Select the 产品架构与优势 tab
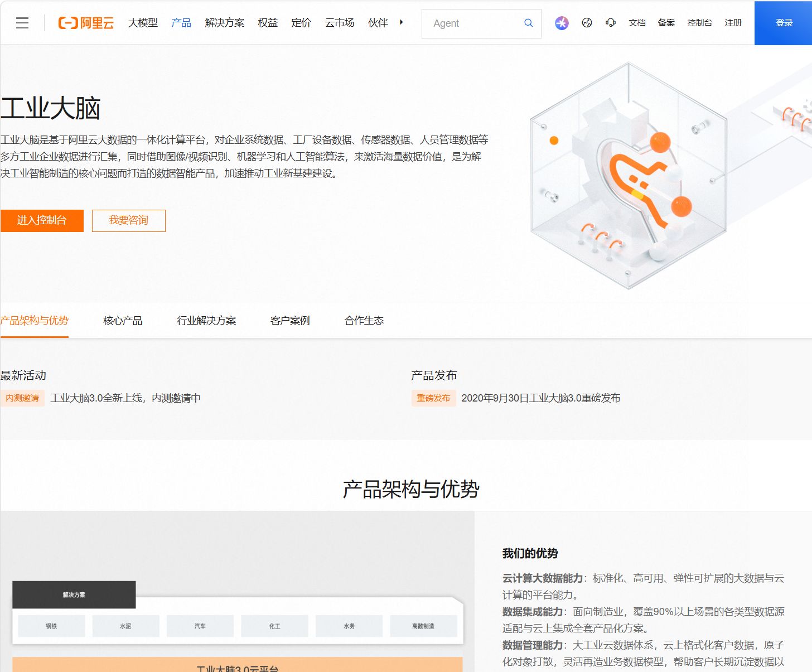The height and width of the screenshot is (672, 812). pyautogui.click(x=34, y=321)
